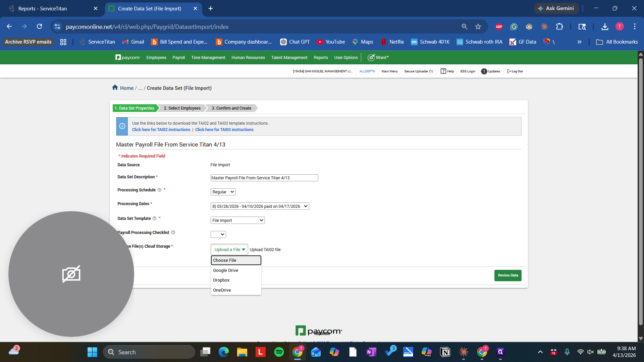Switch to the Select Employees step
This screenshot has width=644, height=362.
182,108
